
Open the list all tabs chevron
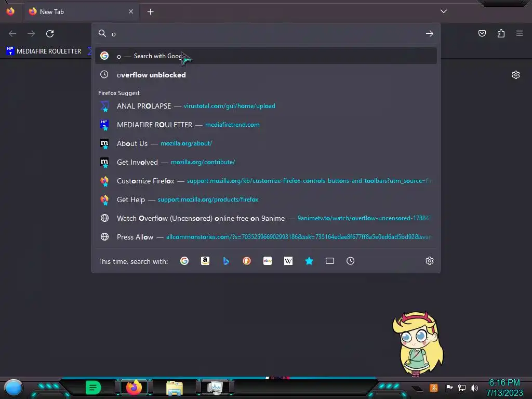[x=444, y=11]
